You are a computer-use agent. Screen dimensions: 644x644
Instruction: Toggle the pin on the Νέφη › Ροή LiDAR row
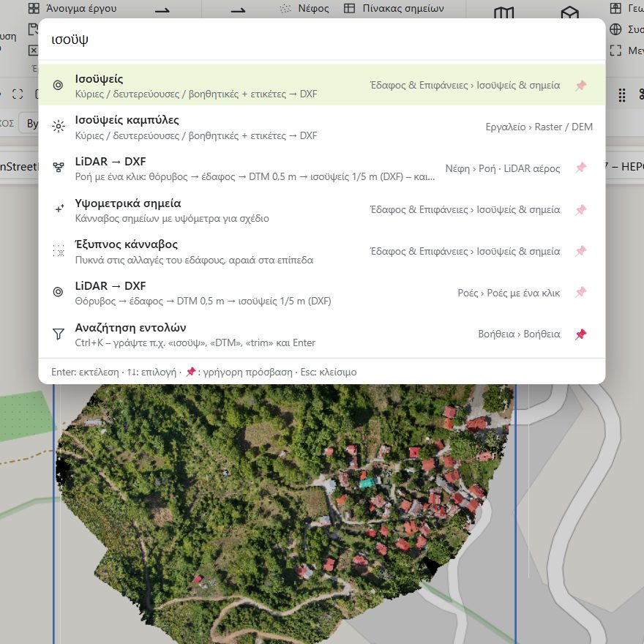click(x=581, y=168)
